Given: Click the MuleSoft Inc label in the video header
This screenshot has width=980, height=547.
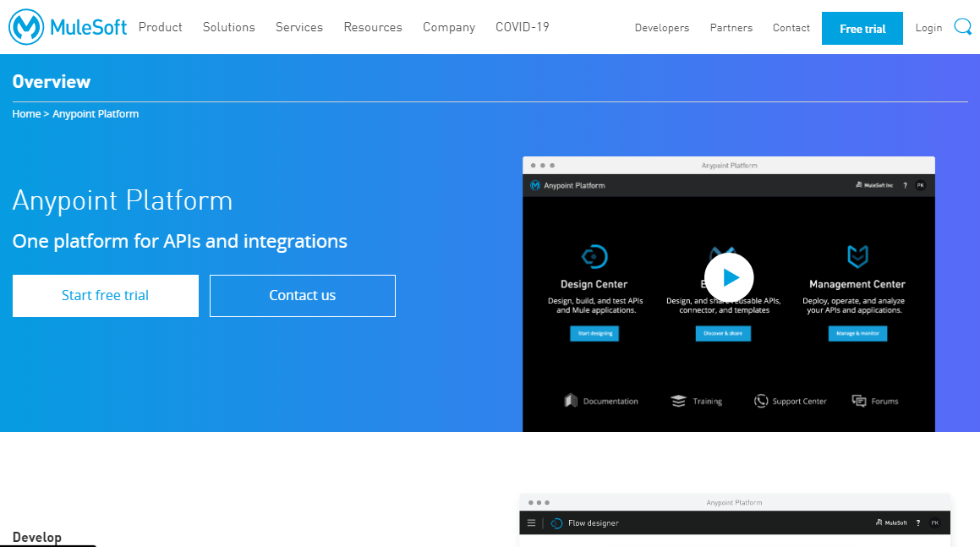Looking at the screenshot, I should point(874,185).
